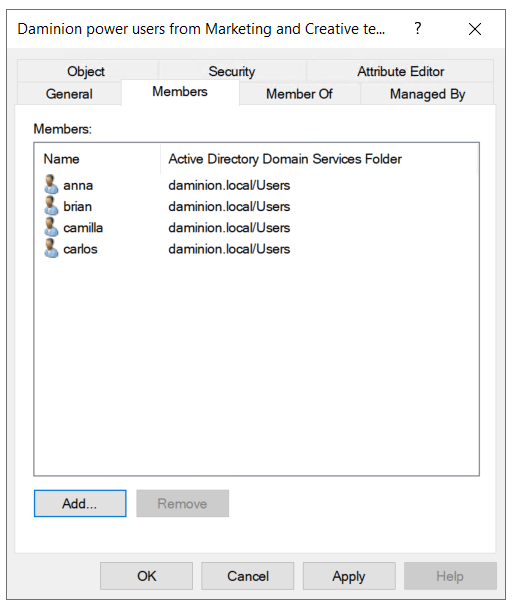Click the user icon beside brian
This screenshot has width=512, height=607.
click(51, 206)
